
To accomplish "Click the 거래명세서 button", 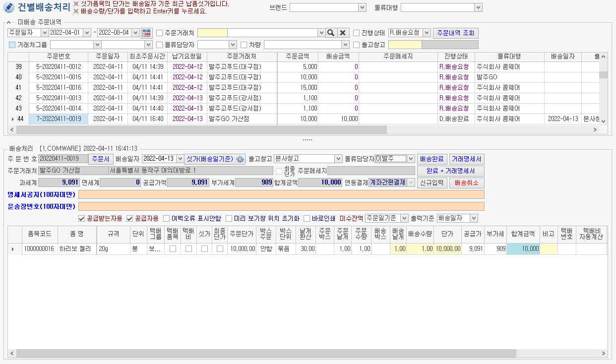I will [x=467, y=159].
